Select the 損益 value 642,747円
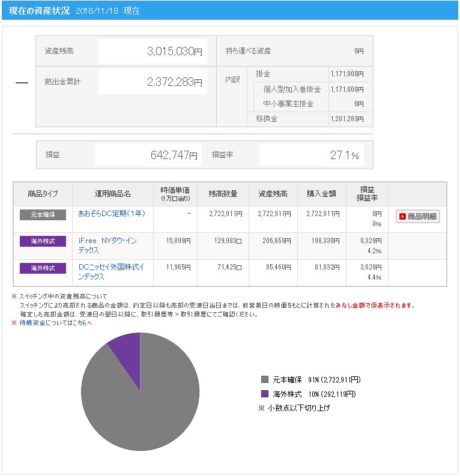 pyautogui.click(x=174, y=155)
